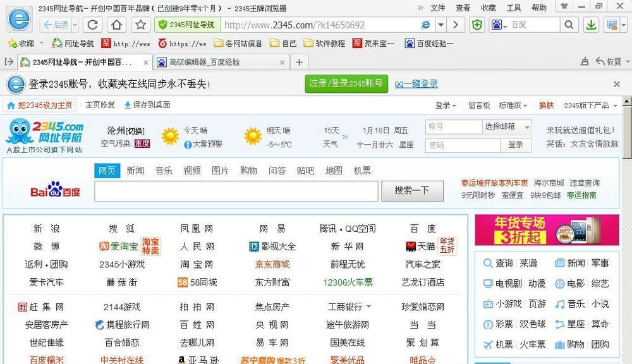The width and height of the screenshot is (632, 364).
Task: Click the Baidu search input box
Action: [236, 191]
